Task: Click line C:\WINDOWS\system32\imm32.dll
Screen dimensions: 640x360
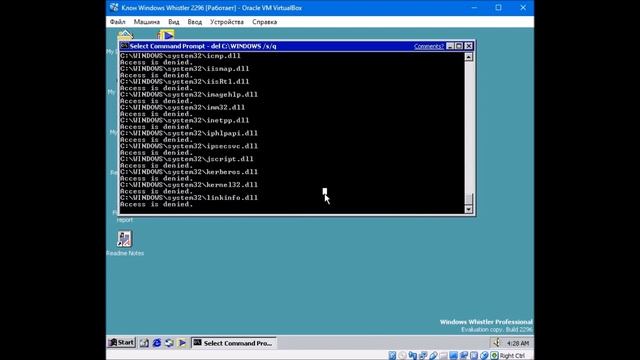Action: tap(182, 107)
